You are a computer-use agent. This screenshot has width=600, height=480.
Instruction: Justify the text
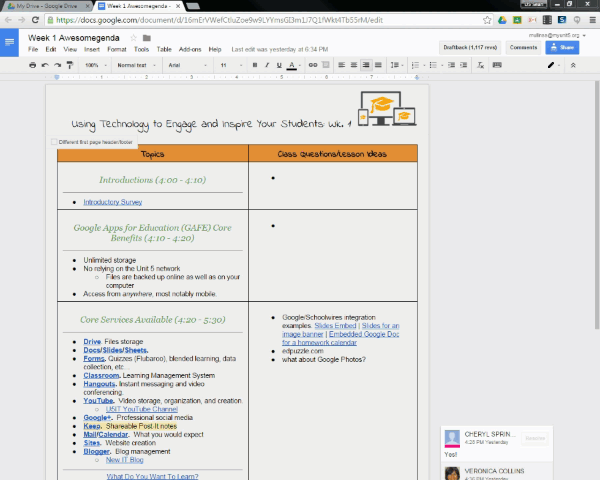[x=378, y=65]
